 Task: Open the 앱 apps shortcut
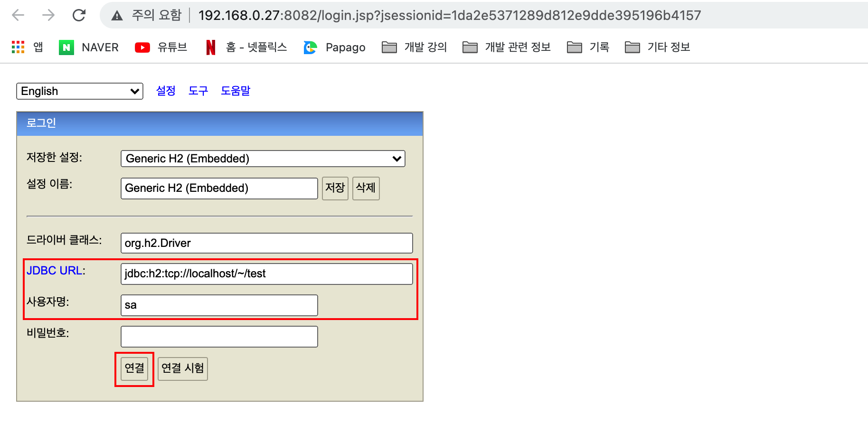[x=28, y=47]
